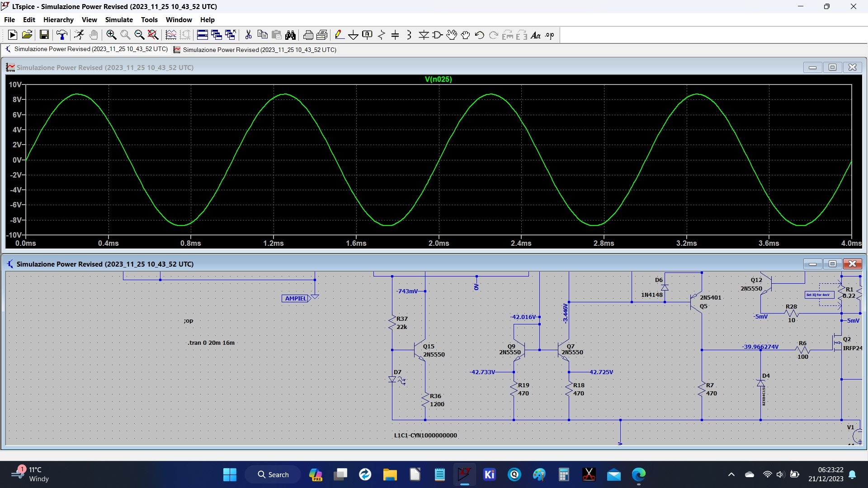
Task: Open KiCad from the taskbar
Action: coord(489,474)
